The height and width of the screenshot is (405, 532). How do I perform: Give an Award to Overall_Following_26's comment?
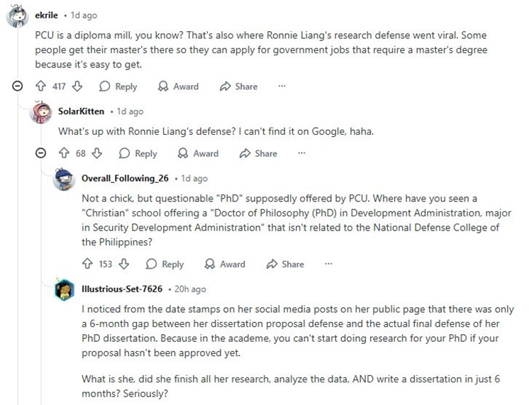click(x=225, y=264)
